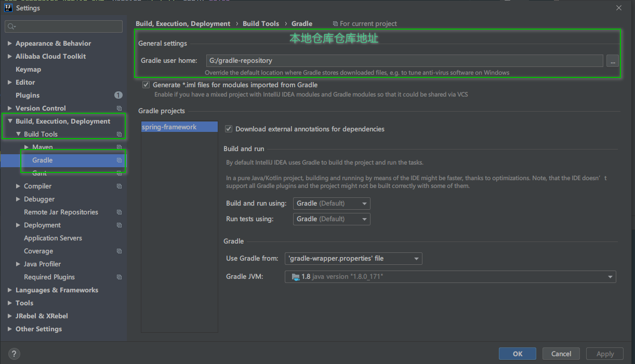
Task: Click the For current project icon in breadcrumb
Action: (x=335, y=24)
